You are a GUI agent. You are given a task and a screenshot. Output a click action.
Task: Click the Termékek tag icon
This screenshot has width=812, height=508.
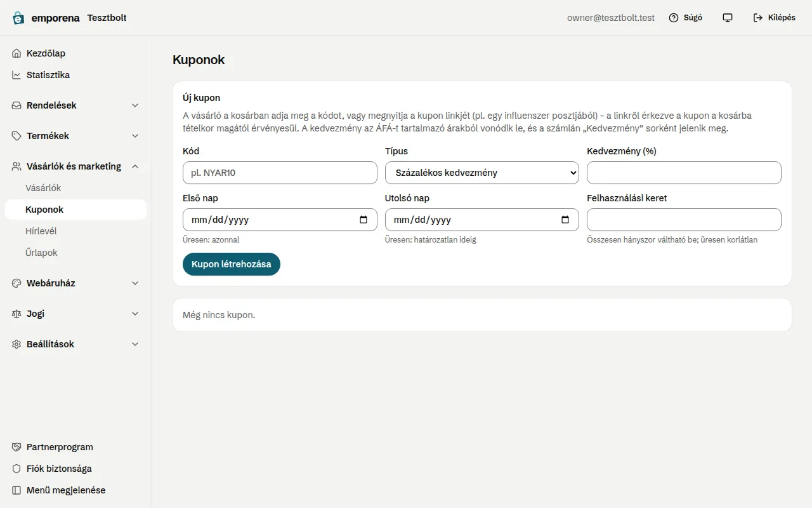16,136
